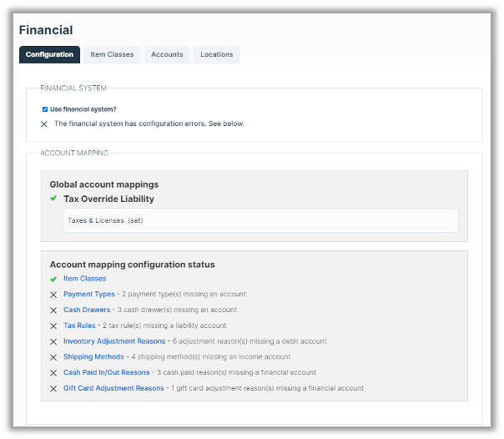Click the green checkmark beside Tax Override Liability
Viewport: 504px width, 439px height.
[x=53, y=199]
